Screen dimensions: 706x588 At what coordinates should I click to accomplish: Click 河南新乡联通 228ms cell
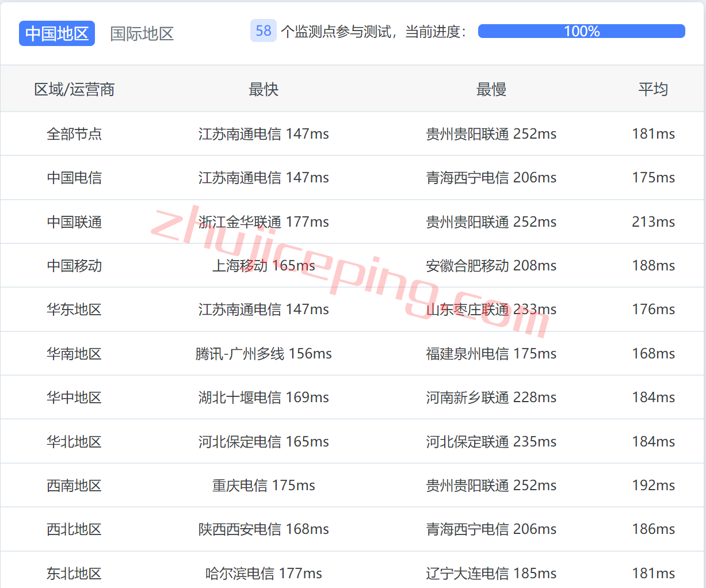pos(491,398)
